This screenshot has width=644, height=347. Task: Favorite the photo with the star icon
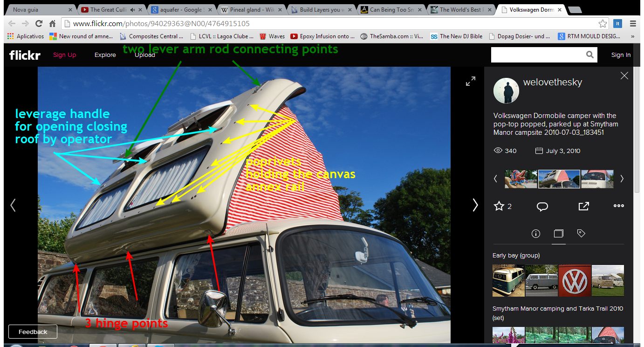click(499, 206)
